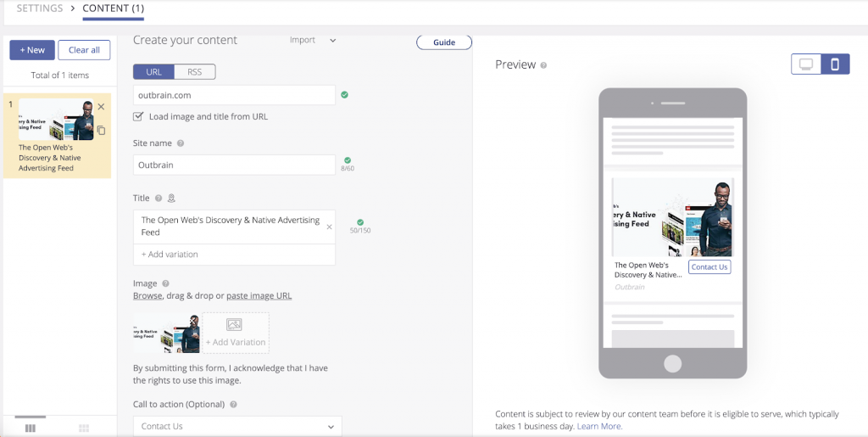Click help icon next to Preview
This screenshot has width=868, height=437.
(544, 65)
